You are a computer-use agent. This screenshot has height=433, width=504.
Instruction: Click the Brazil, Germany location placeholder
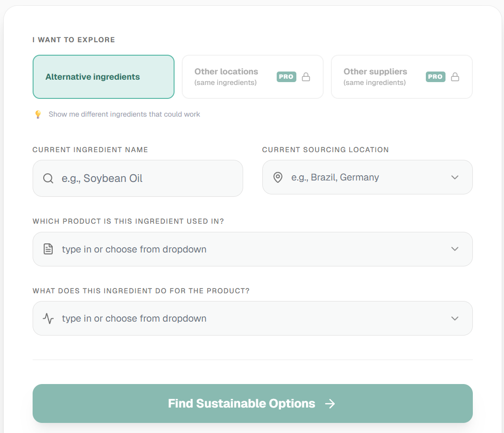(x=335, y=178)
